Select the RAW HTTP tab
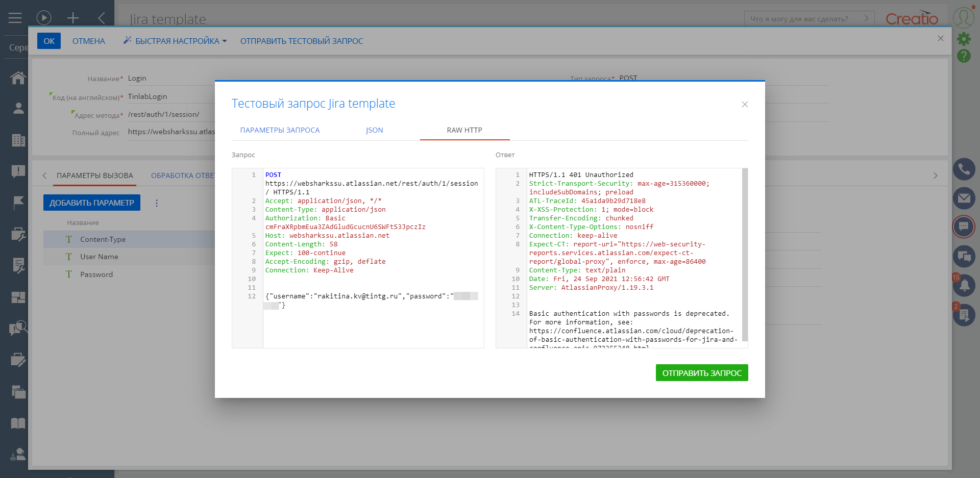Image resolution: width=980 pixels, height=478 pixels. 464,130
